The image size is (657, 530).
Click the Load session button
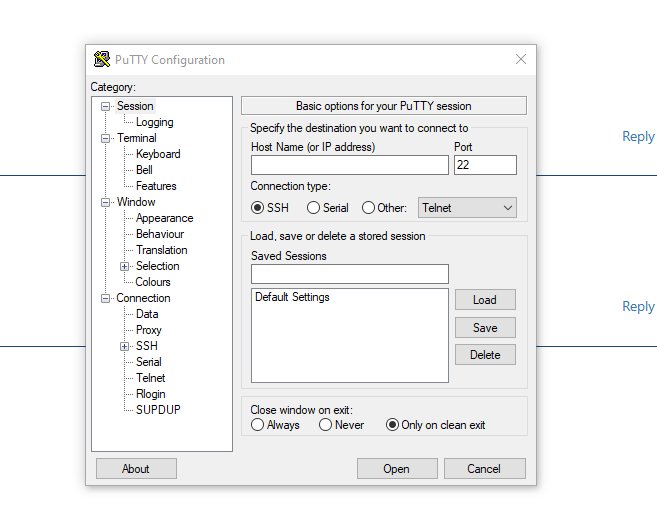coord(485,300)
